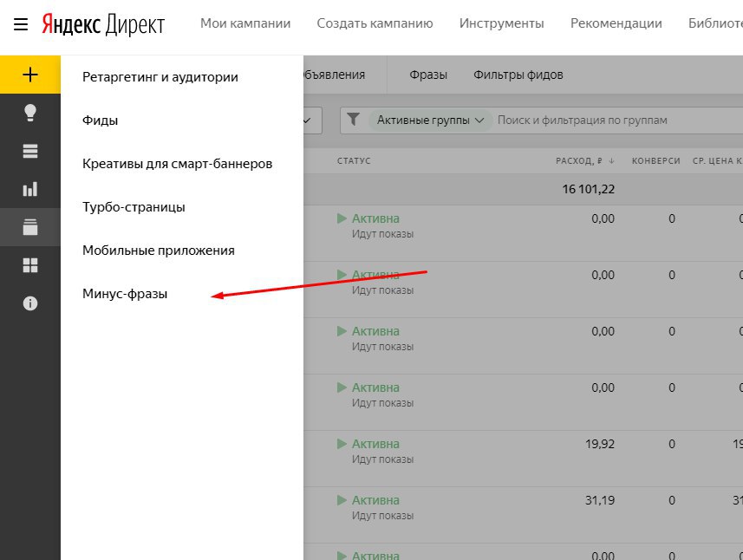Open the bar chart statistics sidebar icon
The height and width of the screenshot is (560, 743).
(30, 189)
